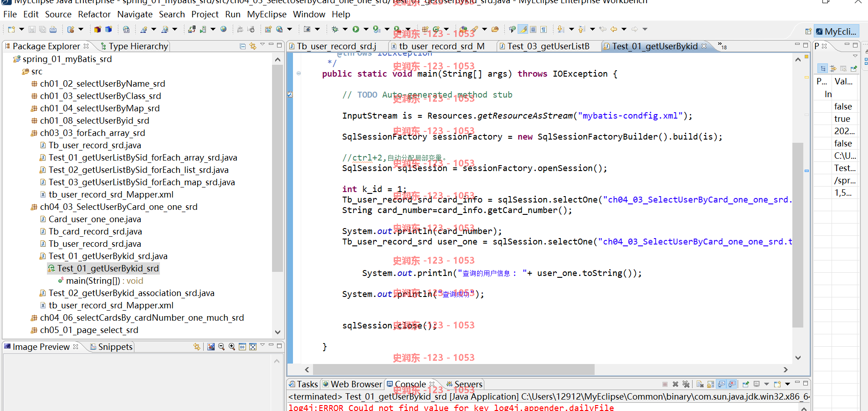
Task: Click Image Preview actual size icon
Action: pos(242,347)
